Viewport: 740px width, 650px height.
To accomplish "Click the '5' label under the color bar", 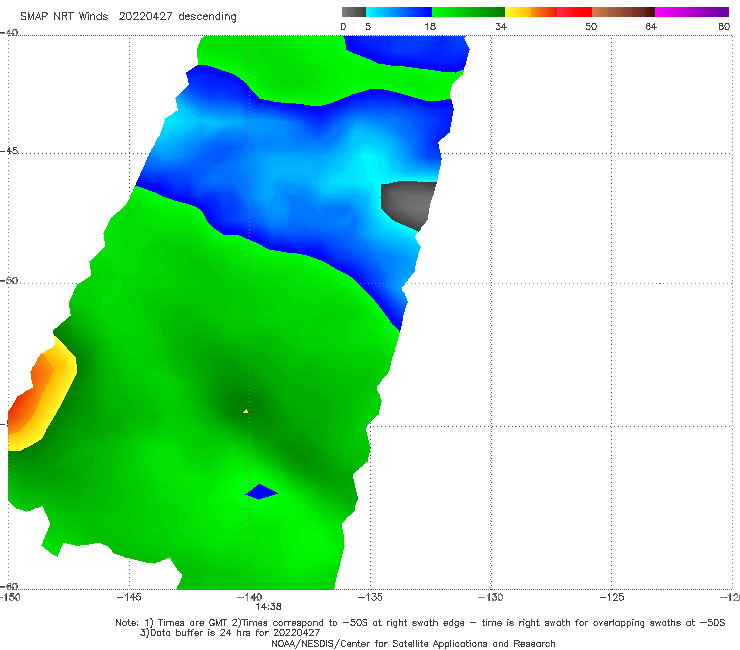I will point(368,26).
